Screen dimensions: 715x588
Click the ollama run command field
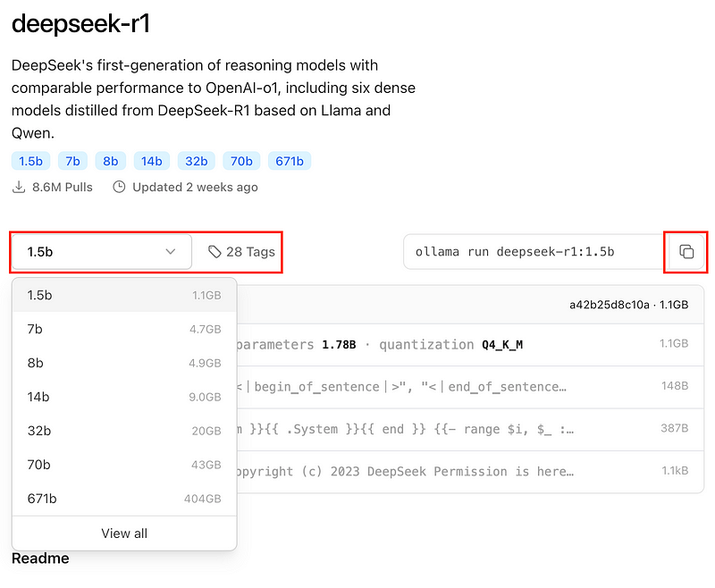(536, 252)
